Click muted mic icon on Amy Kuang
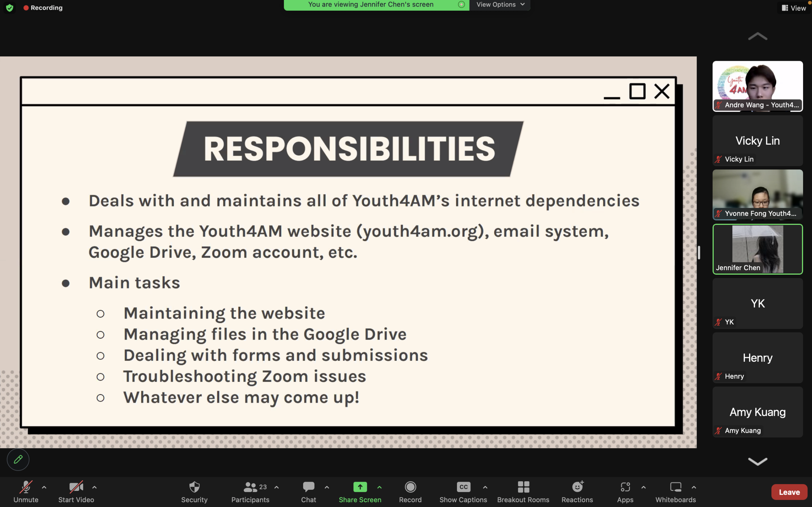Viewport: 812px width, 507px height. pyautogui.click(x=718, y=431)
